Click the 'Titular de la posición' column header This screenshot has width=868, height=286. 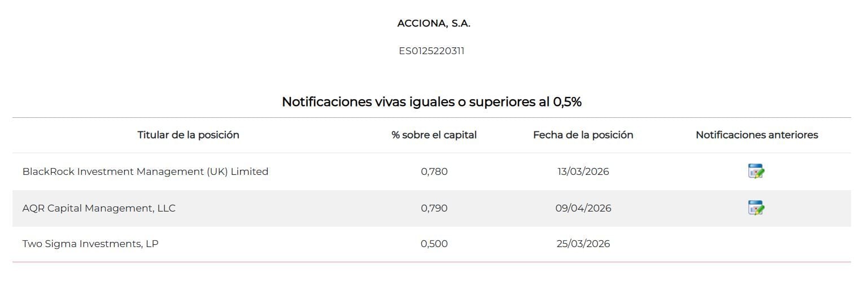[x=188, y=135]
